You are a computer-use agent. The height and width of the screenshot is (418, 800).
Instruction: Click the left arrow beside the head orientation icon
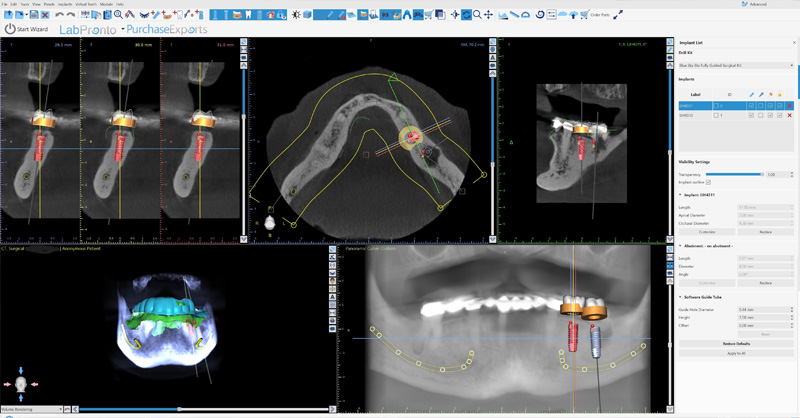[x=7, y=384]
